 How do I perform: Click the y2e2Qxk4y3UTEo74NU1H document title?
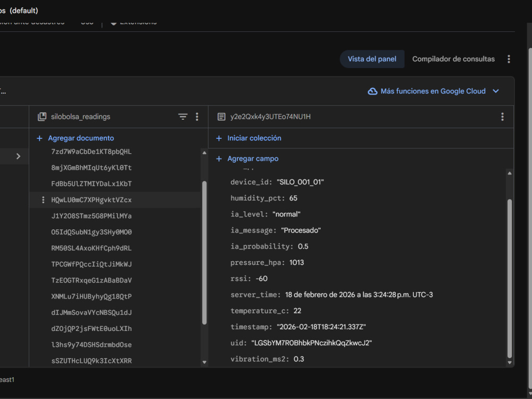click(270, 117)
